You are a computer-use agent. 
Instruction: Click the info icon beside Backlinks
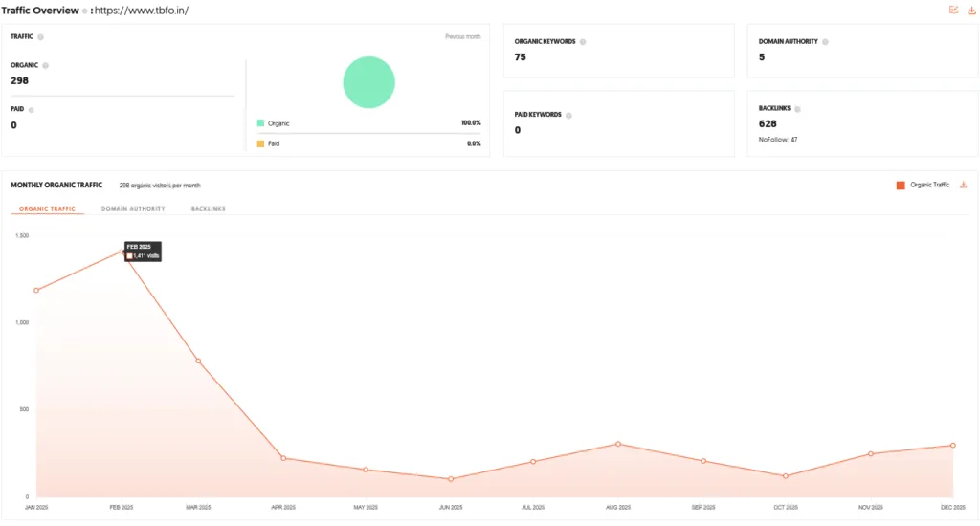click(797, 109)
